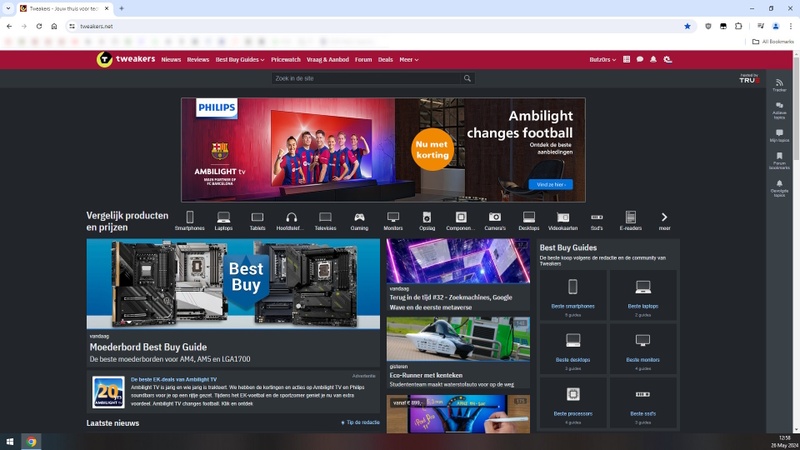Viewport: 800px width, 450px height.
Task: Click the page vertical scrollbar
Action: pyautogui.click(x=795, y=242)
